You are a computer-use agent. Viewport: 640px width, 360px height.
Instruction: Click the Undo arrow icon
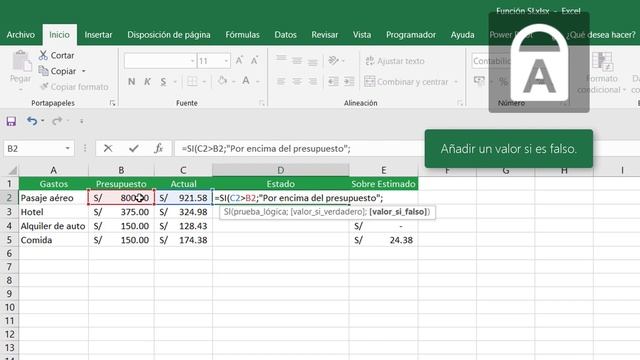pyautogui.click(x=32, y=121)
